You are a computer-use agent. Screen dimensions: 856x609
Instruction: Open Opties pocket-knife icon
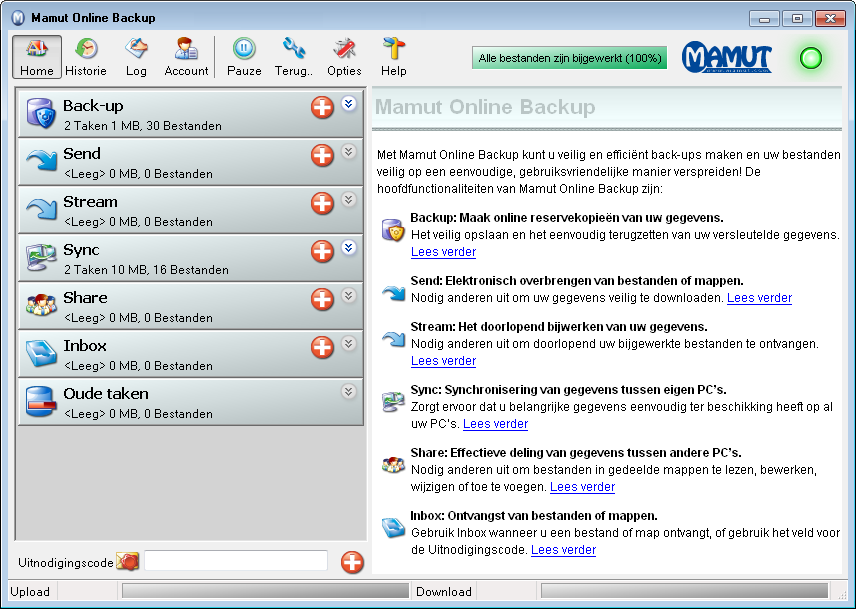pyautogui.click(x=344, y=49)
